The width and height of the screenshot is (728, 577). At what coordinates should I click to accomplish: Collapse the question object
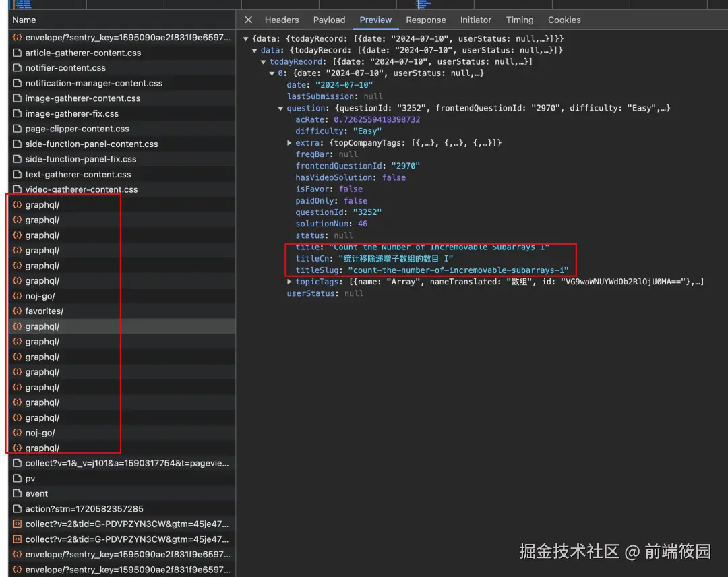280,108
